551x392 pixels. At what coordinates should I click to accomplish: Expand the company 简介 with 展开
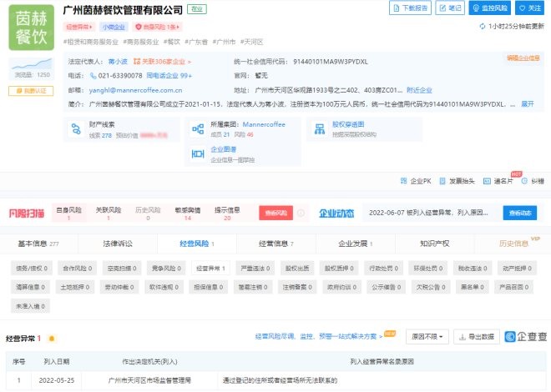(527, 104)
